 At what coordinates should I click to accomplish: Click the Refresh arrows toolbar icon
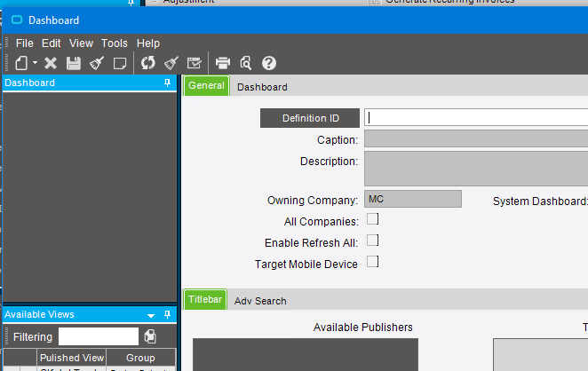pos(147,63)
